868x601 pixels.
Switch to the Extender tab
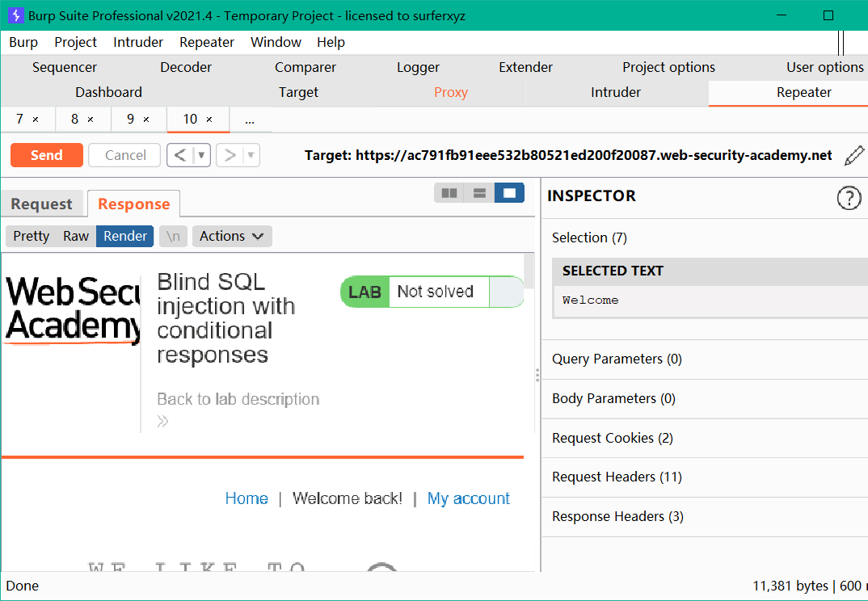525,68
